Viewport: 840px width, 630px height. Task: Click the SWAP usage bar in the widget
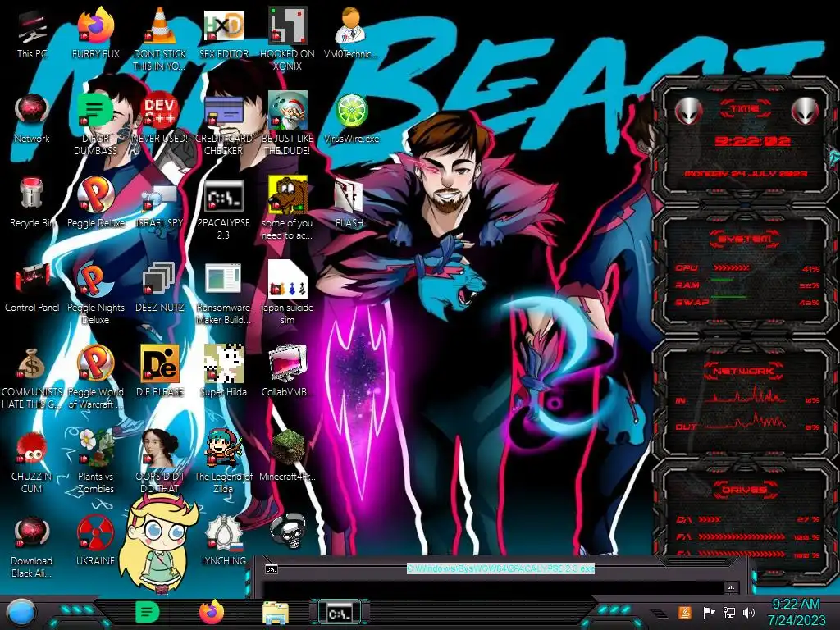tap(728, 296)
